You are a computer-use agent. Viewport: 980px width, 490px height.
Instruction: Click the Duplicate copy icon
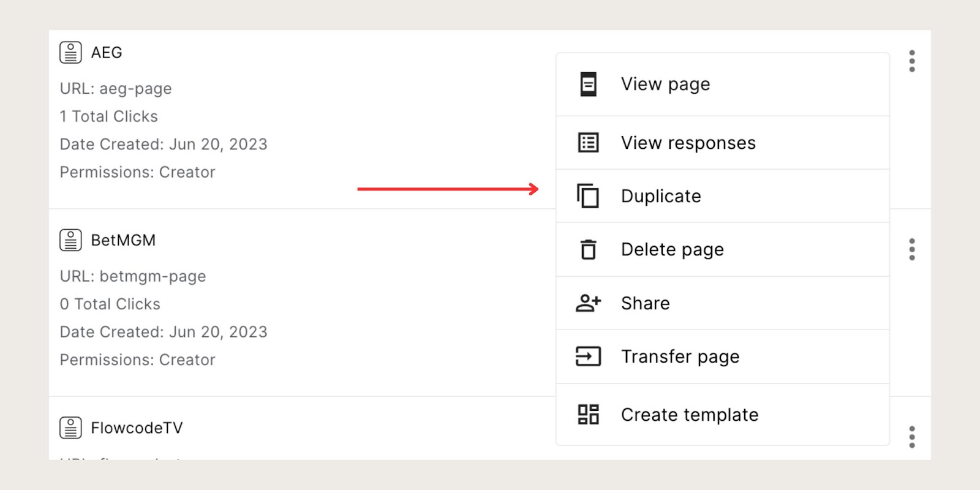[x=588, y=196]
